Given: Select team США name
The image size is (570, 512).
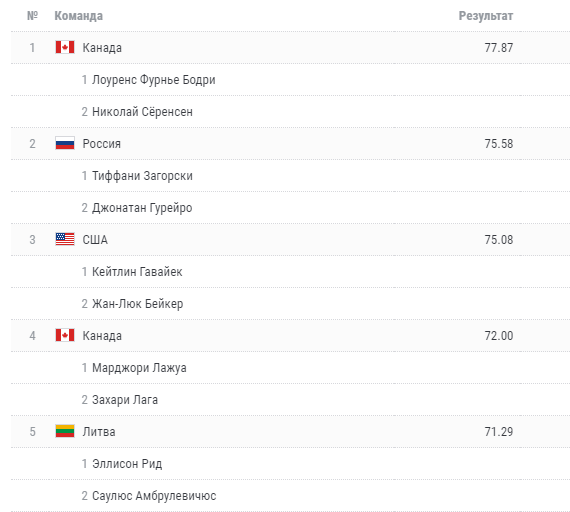Looking at the screenshot, I should coord(95,240).
